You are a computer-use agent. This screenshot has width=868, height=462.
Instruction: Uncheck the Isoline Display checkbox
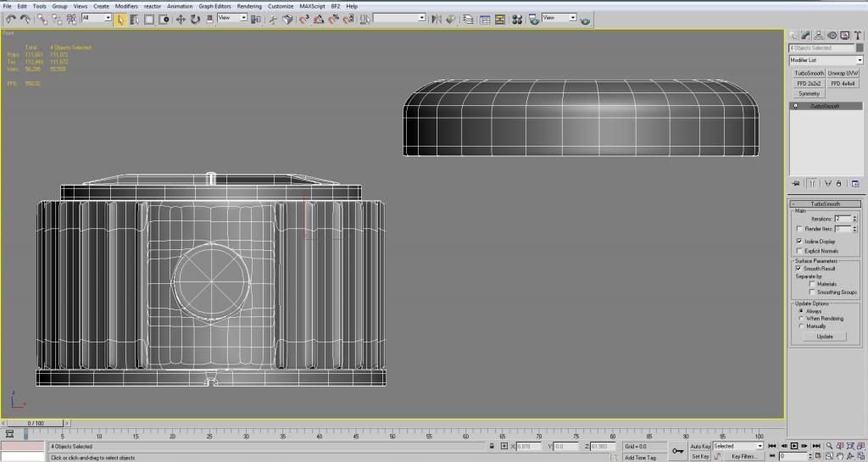tap(799, 241)
